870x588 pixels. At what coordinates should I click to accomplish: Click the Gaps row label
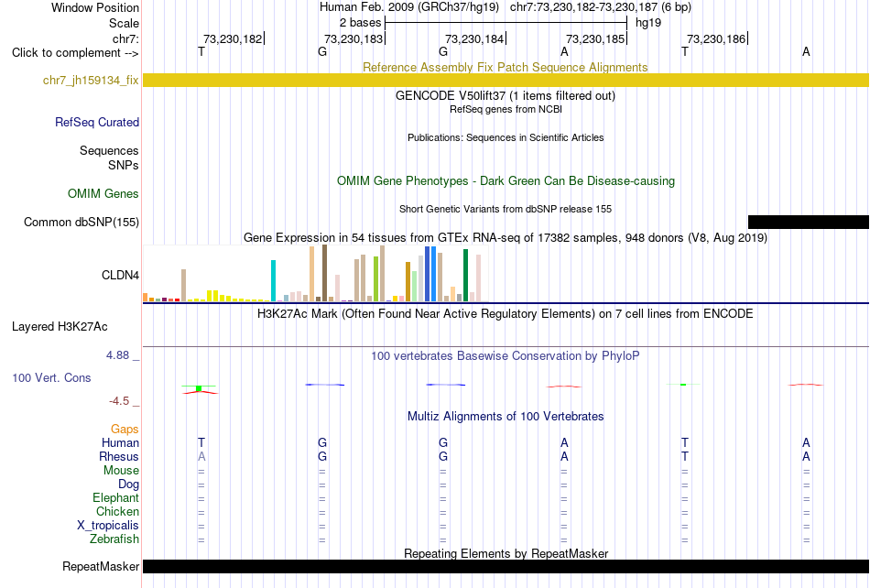[x=125, y=430]
